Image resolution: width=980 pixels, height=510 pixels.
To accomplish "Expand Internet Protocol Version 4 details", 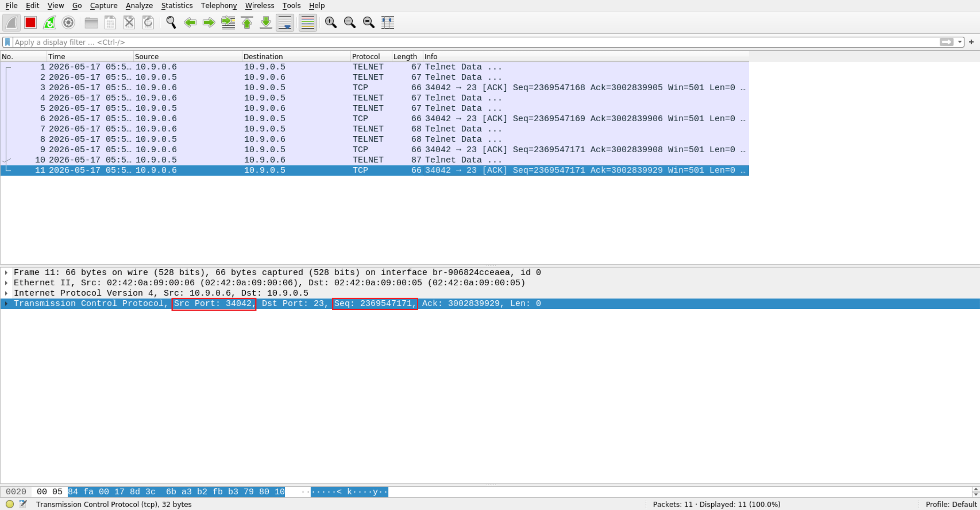I will (x=6, y=293).
